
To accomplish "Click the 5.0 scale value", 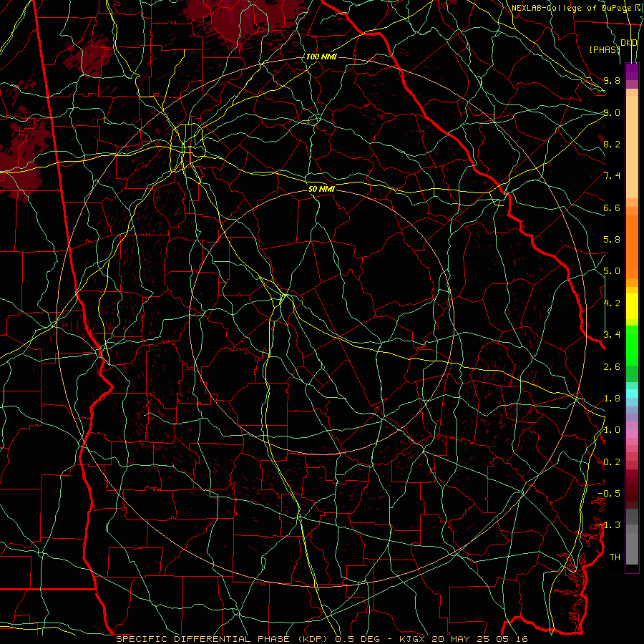I will 612,271.
